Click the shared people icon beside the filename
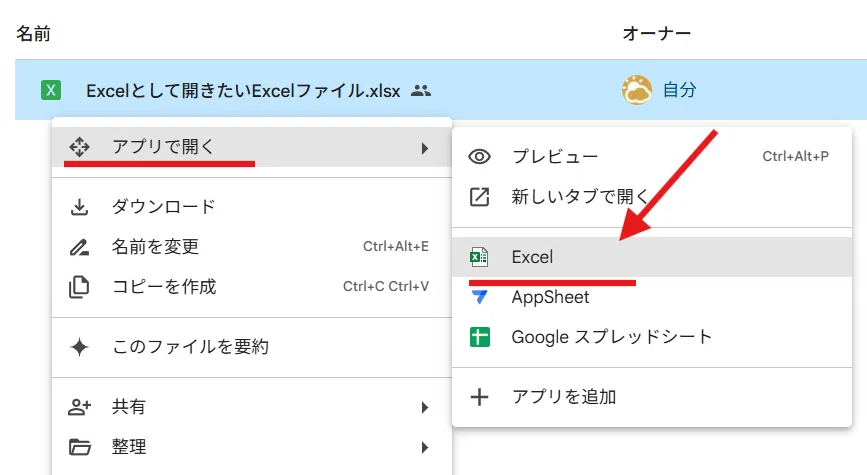 click(421, 91)
